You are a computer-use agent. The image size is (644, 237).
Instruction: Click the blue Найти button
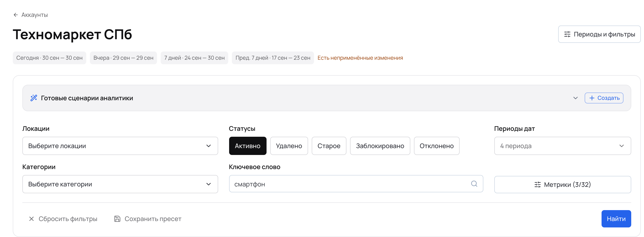pos(616,219)
